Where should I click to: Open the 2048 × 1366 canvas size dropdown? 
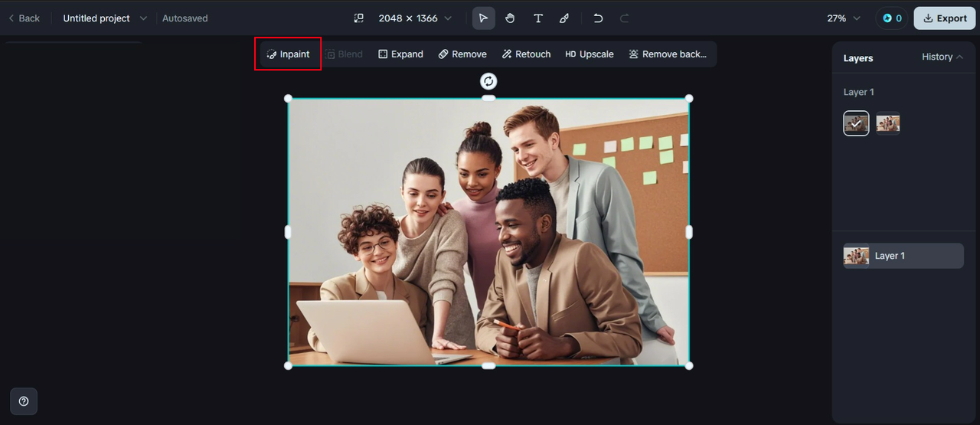[x=415, y=18]
